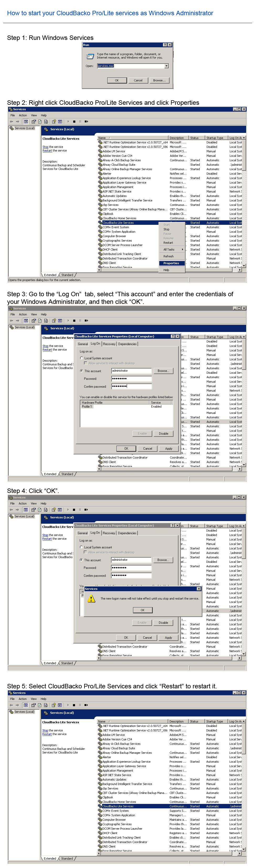Click the warning triangle icon in Step 4 dialog
The image size is (254, 868).
point(91,599)
